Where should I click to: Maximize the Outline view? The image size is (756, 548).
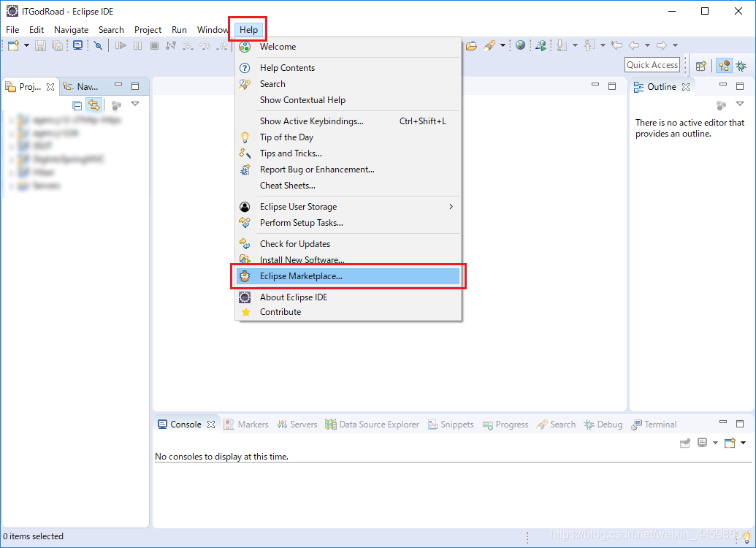pyautogui.click(x=740, y=86)
